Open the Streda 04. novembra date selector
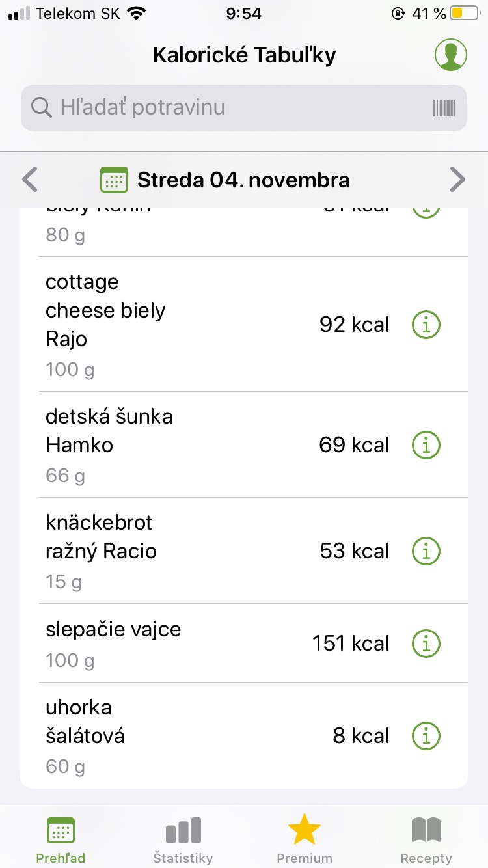Image resolution: width=488 pixels, height=868 pixels. pyautogui.click(x=243, y=180)
